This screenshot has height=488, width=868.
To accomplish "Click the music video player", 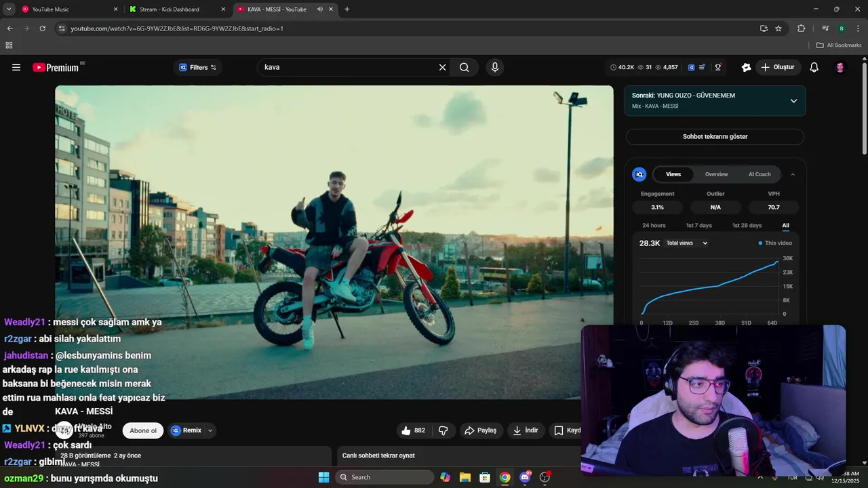I will [334, 242].
